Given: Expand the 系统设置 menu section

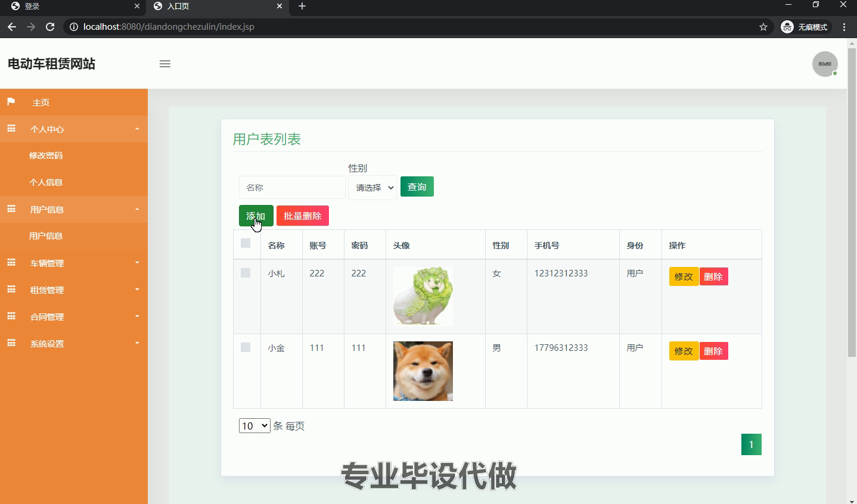Looking at the screenshot, I should pyautogui.click(x=74, y=343).
